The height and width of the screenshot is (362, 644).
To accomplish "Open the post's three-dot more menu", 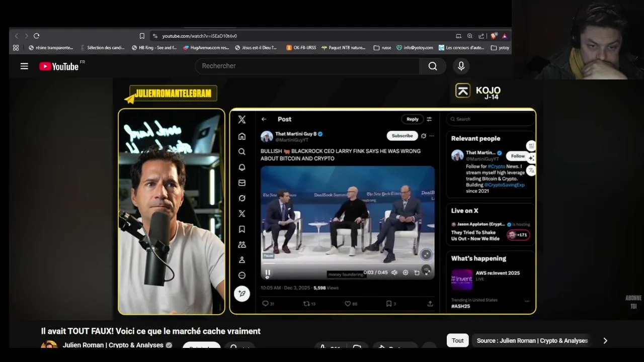I will click(432, 136).
